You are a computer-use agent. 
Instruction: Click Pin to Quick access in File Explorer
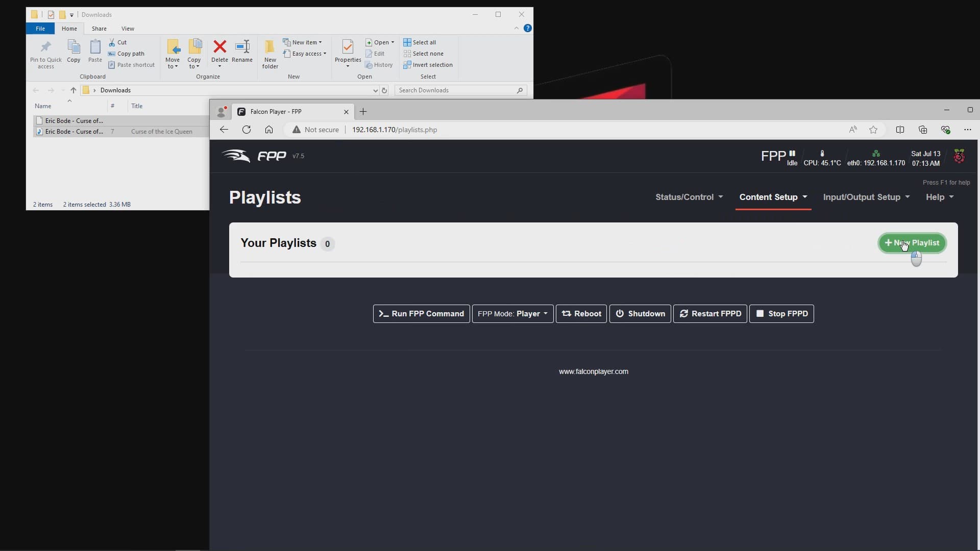(x=45, y=54)
